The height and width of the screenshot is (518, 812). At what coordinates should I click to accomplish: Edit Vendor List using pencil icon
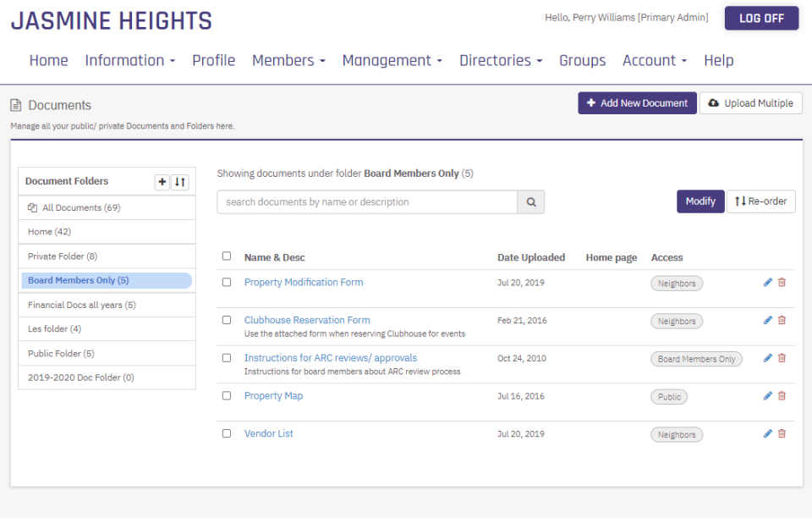point(768,434)
